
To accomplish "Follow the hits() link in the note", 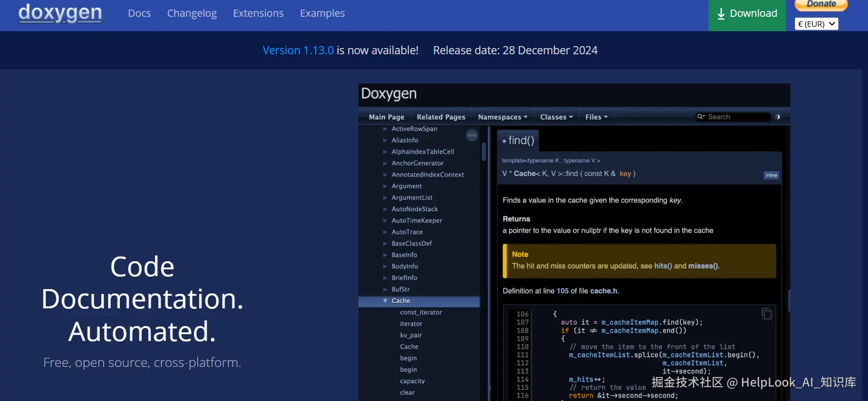I will tap(663, 266).
